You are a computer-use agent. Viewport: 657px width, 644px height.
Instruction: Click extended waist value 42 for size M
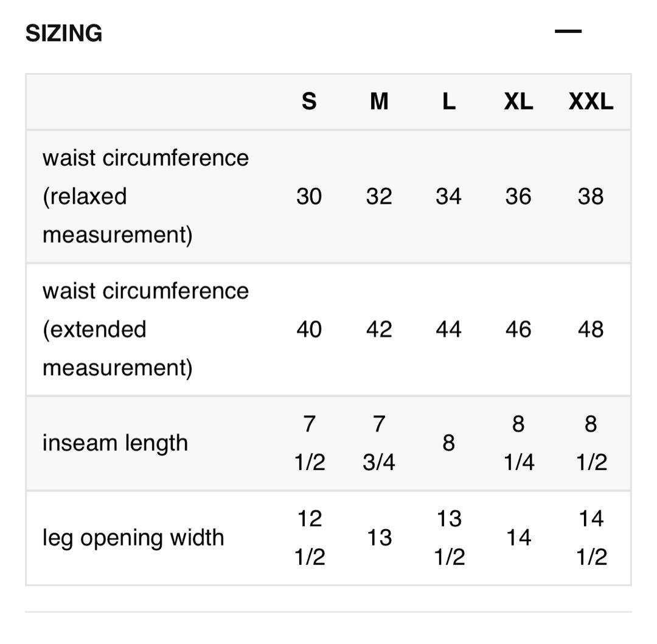(379, 329)
